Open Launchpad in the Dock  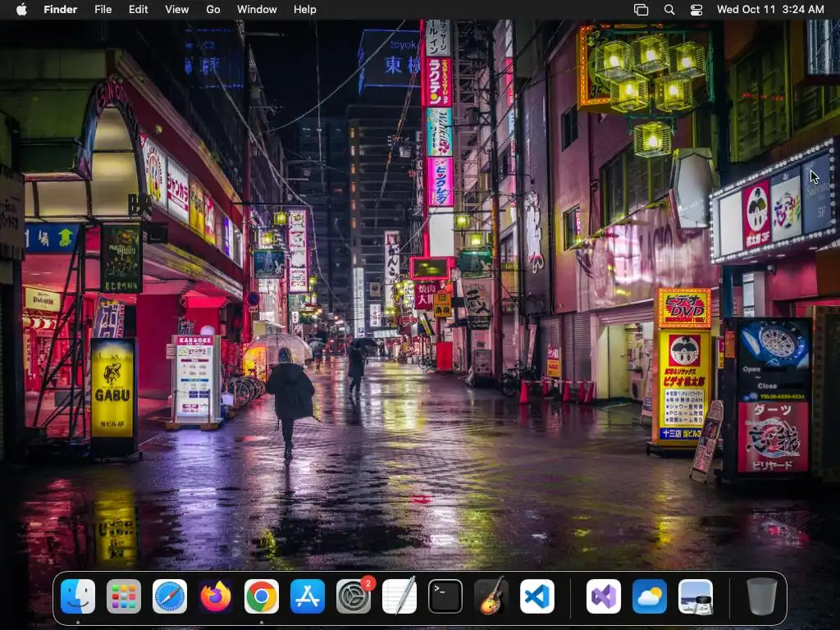124,596
